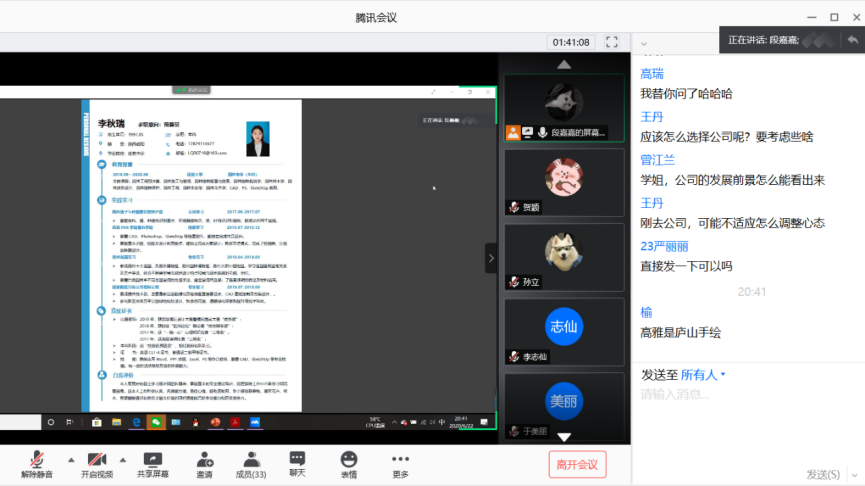Image resolution: width=865 pixels, height=486 pixels.
Task: Click the red 离开会议 leave button
Action: 577,464
